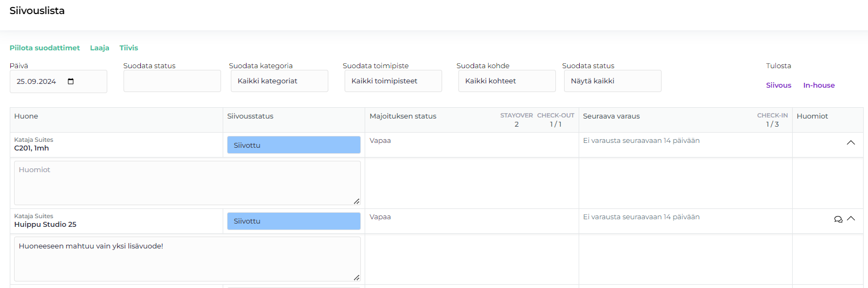Open the calendar picker in the Päivä field
Viewport: 868px width, 288px height.
click(x=70, y=81)
